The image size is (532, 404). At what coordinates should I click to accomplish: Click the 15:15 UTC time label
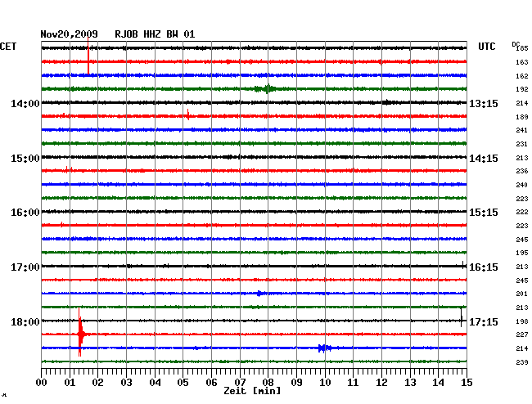click(x=484, y=213)
